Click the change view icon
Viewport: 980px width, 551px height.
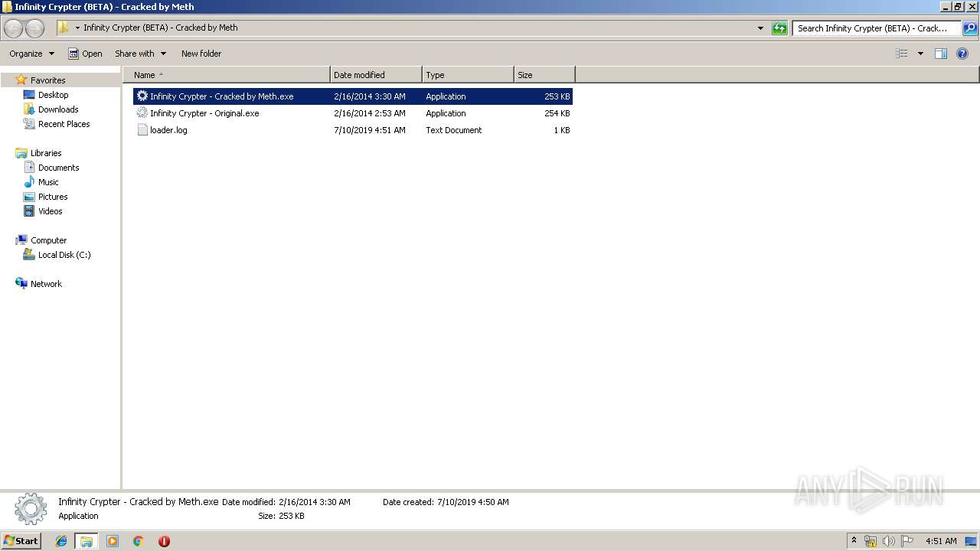[902, 54]
